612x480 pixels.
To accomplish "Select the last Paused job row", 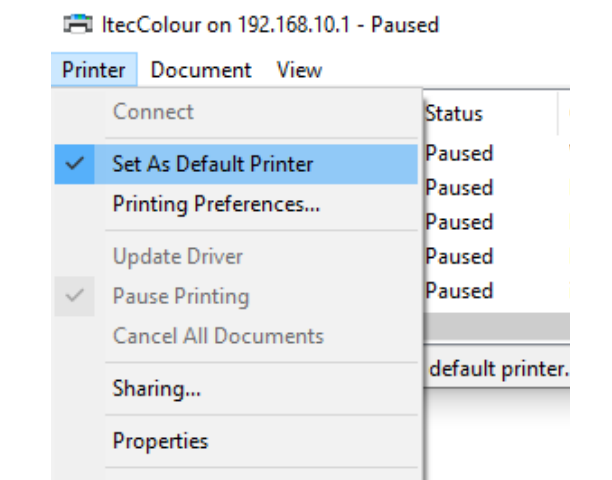I will point(459,291).
